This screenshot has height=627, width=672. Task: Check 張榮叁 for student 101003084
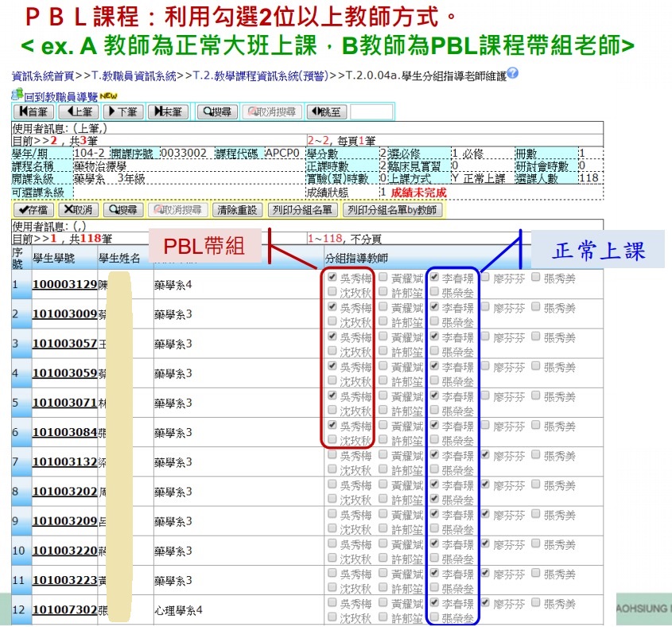(434, 439)
